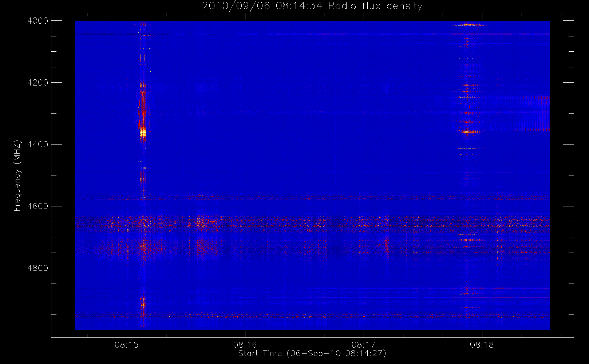This screenshot has width=589, height=364.
Task: Click the 4800 frequency tick label
Action: (38, 268)
